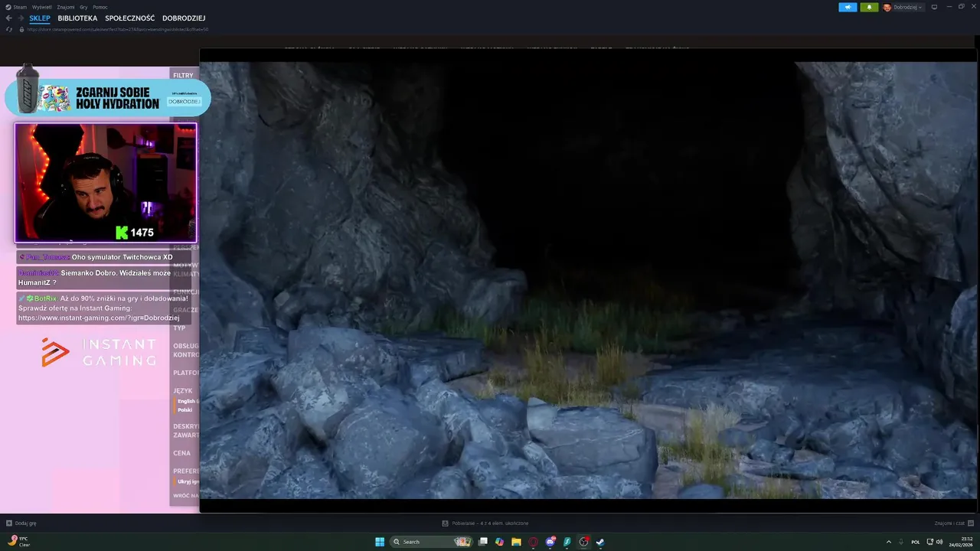980x551 pixels.
Task: Toggle the Polski language filter
Action: [x=185, y=410]
